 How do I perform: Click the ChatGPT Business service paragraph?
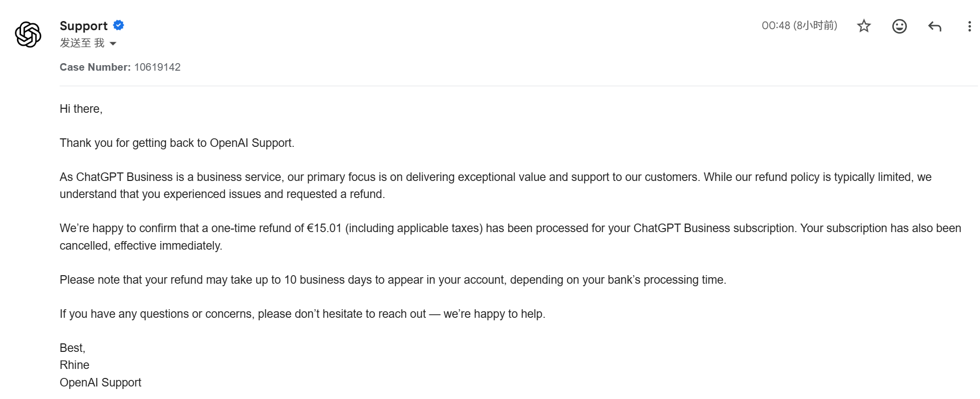tap(496, 185)
